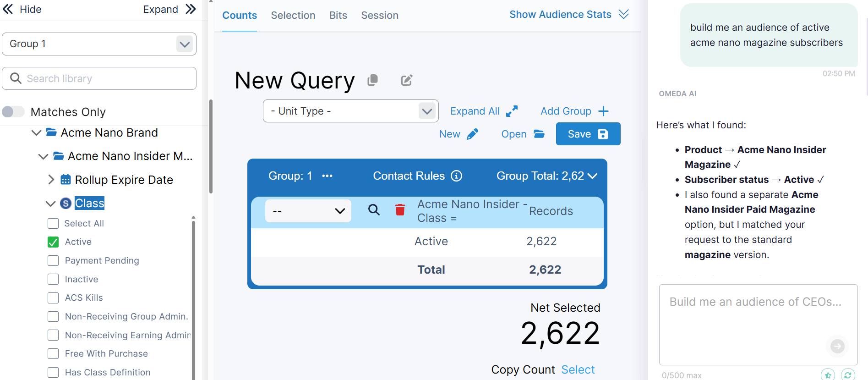The width and height of the screenshot is (868, 380).
Task: Select the Acme Nano Brand tree item
Action: pyautogui.click(x=109, y=132)
